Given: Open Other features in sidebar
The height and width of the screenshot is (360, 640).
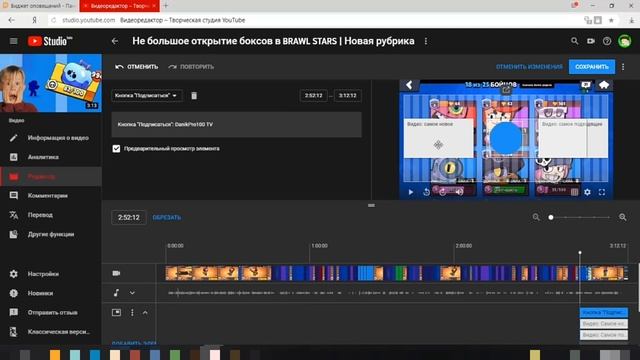Looking at the screenshot, I should [x=51, y=234].
